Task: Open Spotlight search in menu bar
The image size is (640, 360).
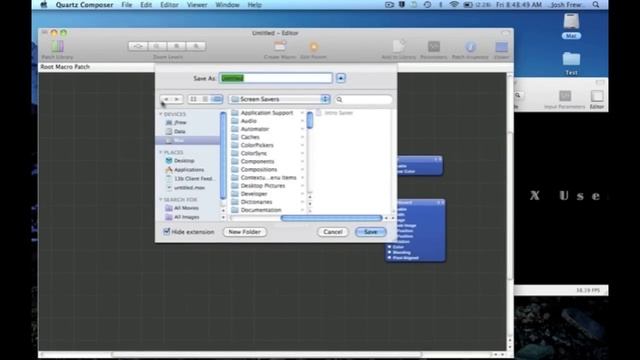Action: 596,5
